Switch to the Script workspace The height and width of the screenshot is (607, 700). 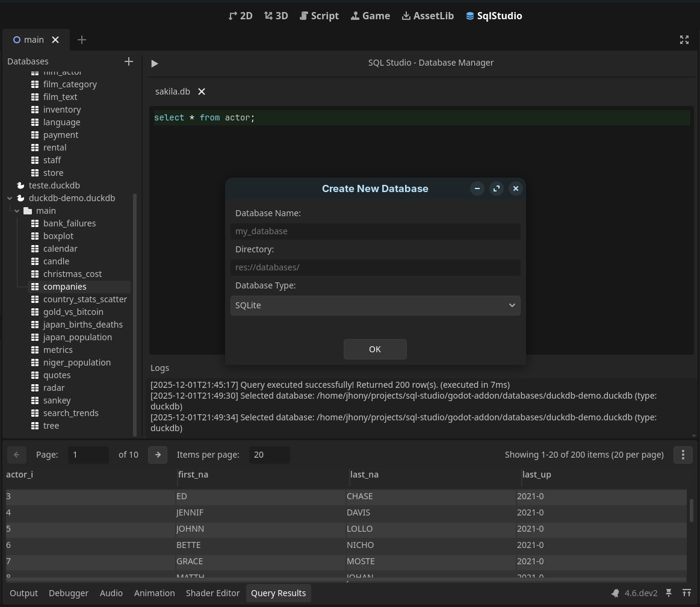[x=319, y=16]
